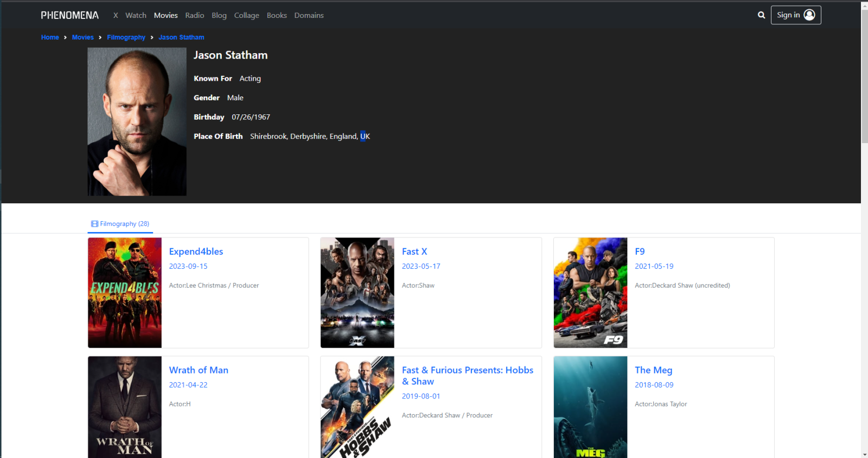Open the F9 movie poster
Viewport: 868px width, 458px height.
coord(590,293)
